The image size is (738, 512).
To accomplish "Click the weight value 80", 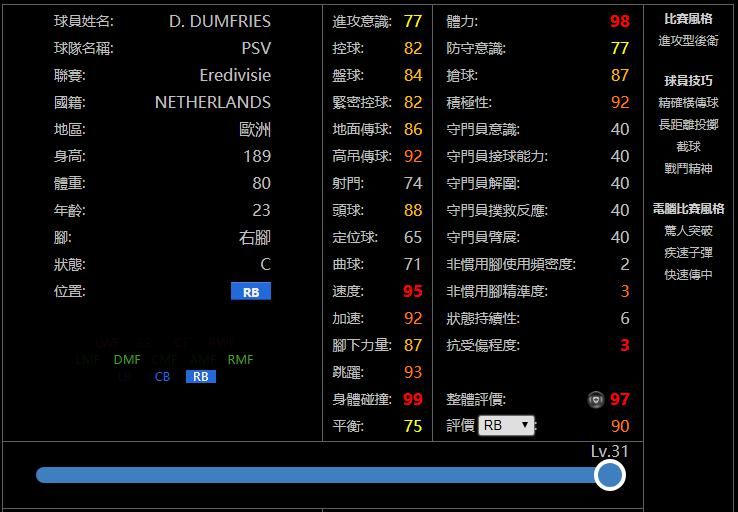I will (x=261, y=183).
